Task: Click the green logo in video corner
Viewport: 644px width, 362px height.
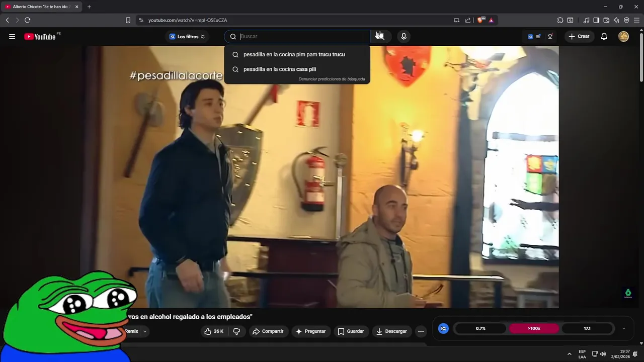Action: point(628,293)
